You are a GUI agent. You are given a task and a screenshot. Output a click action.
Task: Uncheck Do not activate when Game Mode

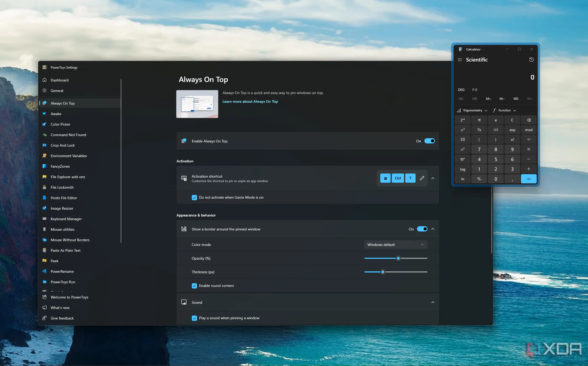[194, 198]
